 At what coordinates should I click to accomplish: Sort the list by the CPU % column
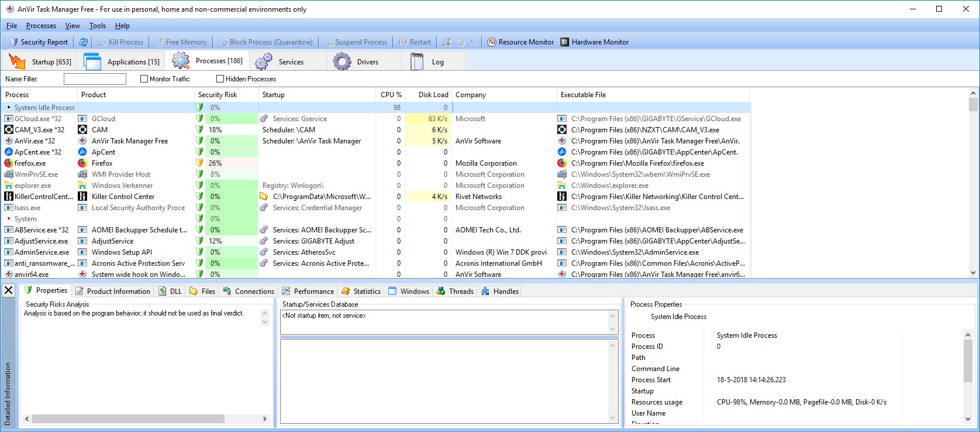point(391,95)
